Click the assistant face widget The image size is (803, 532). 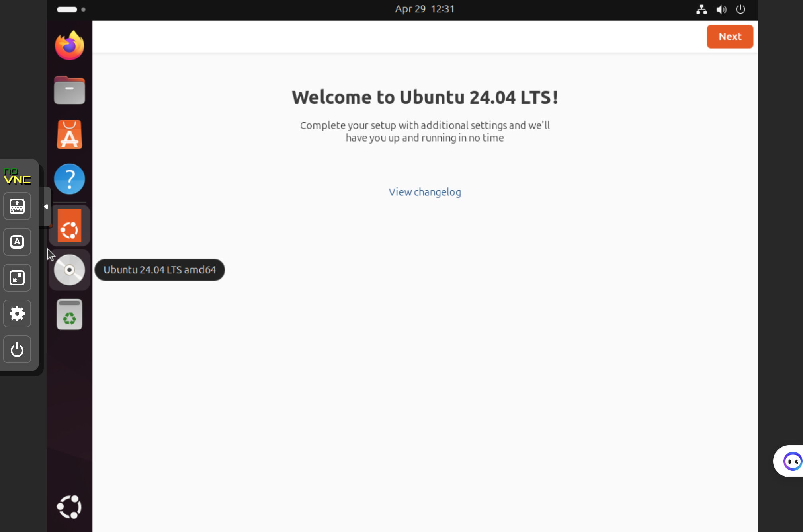click(x=792, y=461)
